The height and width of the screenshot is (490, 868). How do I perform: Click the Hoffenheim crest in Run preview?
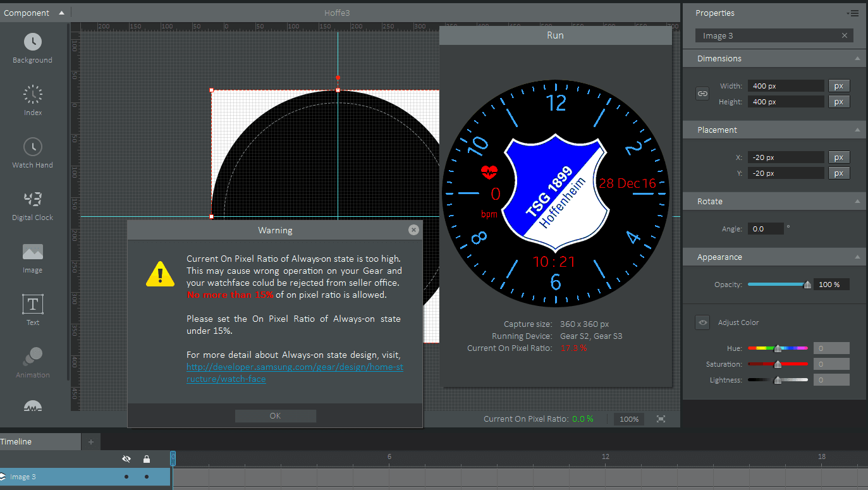coord(555,192)
